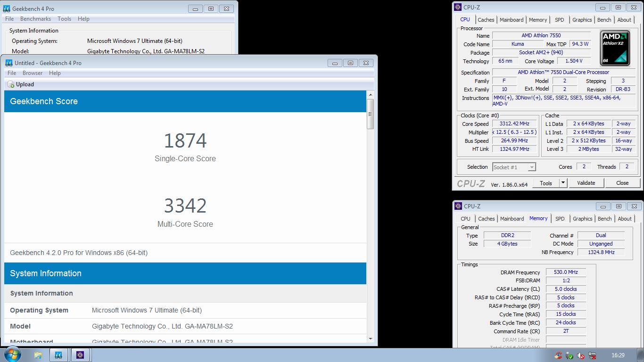644x362 pixels.
Task: Click the AMD Athlon X2 logo in CPU-Z
Action: pos(615,48)
